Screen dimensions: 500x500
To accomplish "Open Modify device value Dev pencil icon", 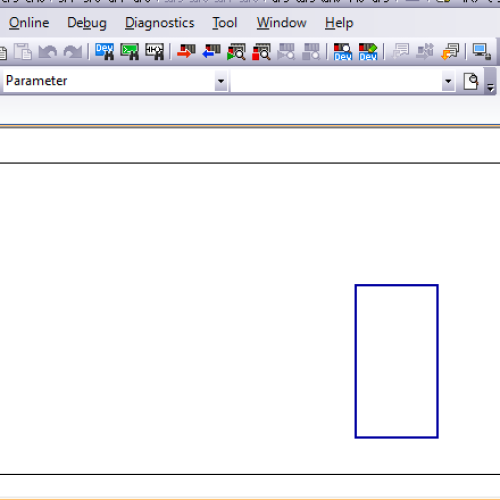I will (x=368, y=52).
